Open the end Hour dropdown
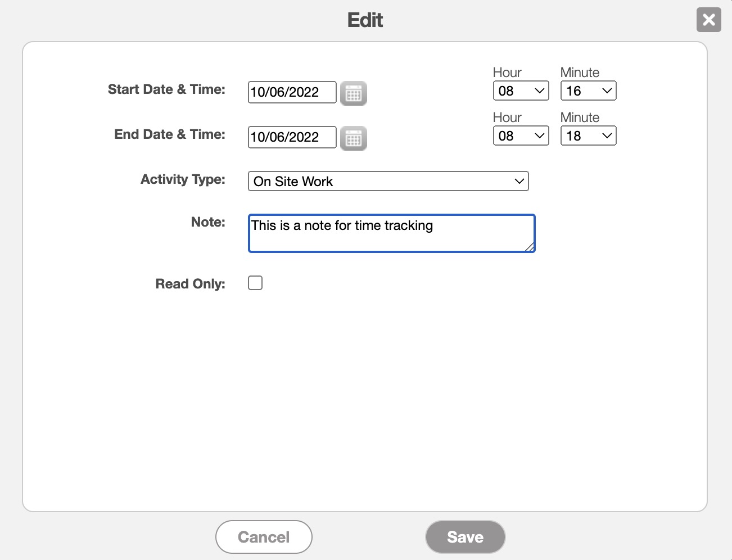This screenshot has width=732, height=560. (521, 136)
